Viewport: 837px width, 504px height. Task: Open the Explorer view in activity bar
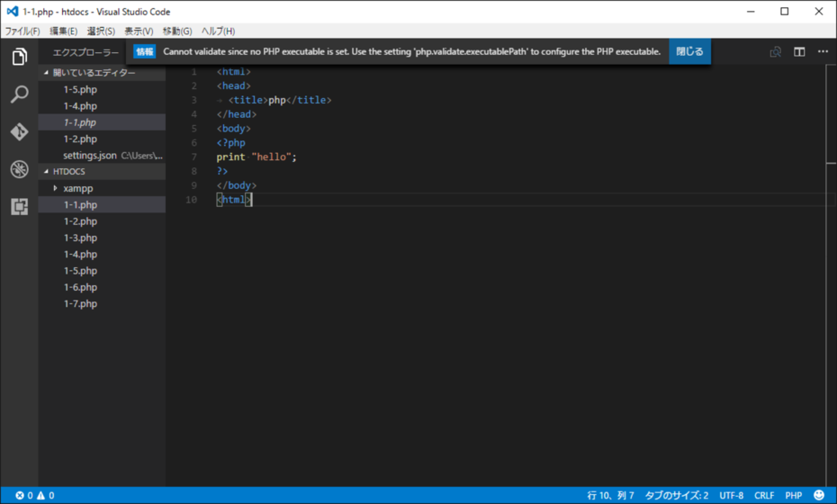pos(19,57)
